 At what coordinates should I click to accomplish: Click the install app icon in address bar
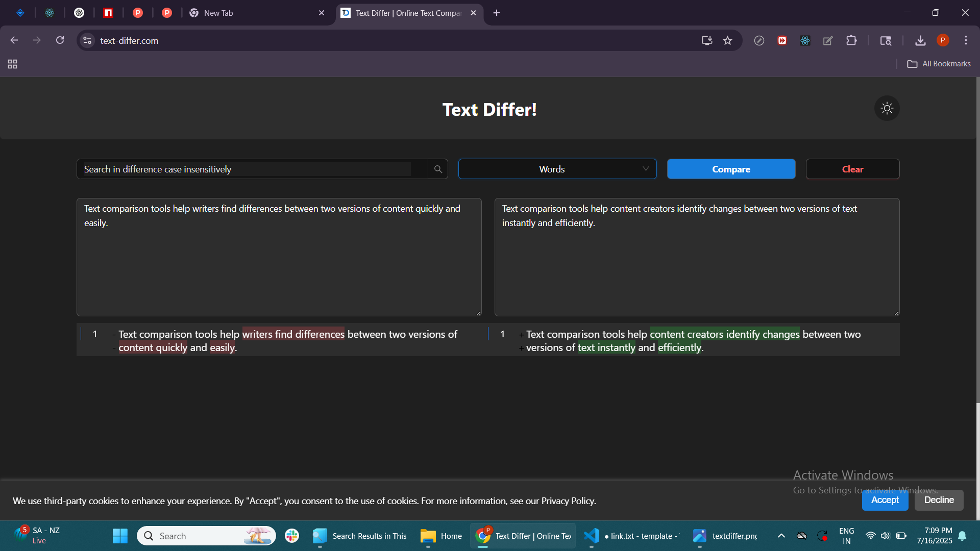[706, 40]
